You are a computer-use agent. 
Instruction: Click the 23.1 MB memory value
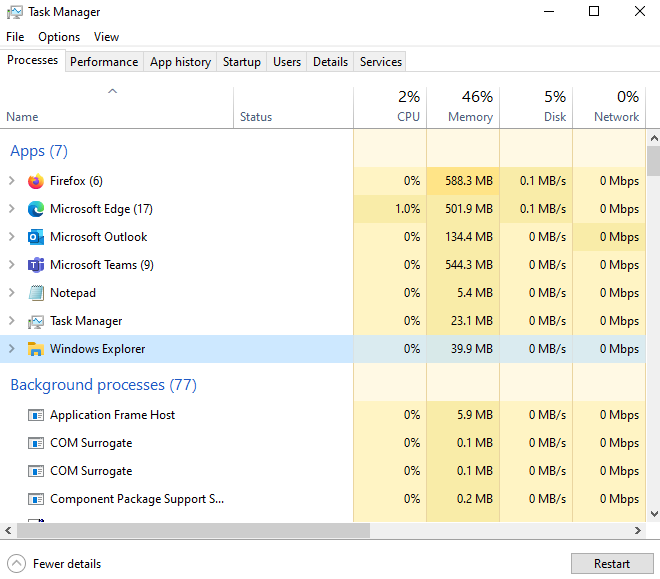[x=471, y=321]
